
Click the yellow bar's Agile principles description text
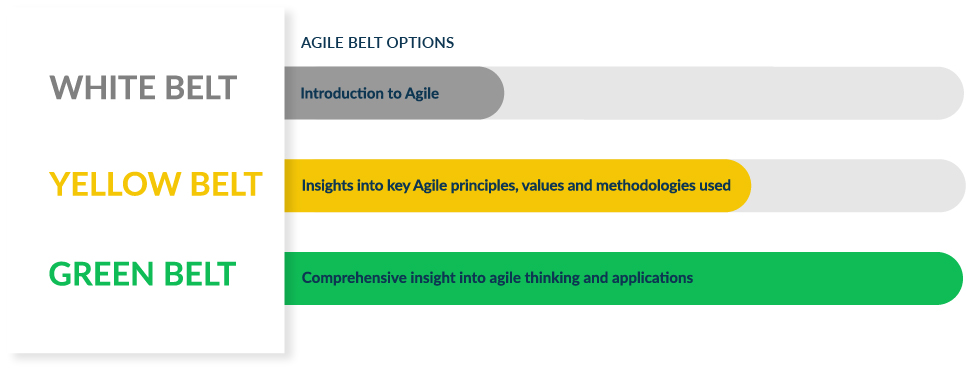coord(516,185)
